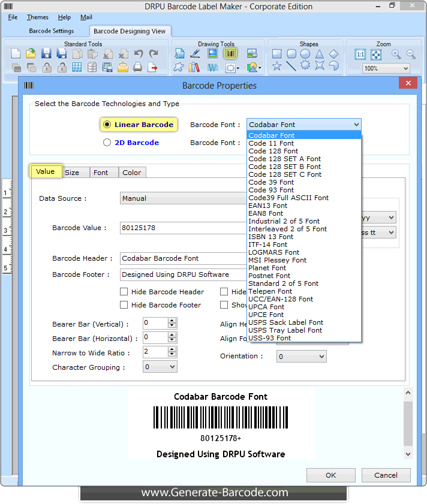Click the Print icon in Standard Tools
Viewport: 427px width, 504px height.
coord(138,67)
